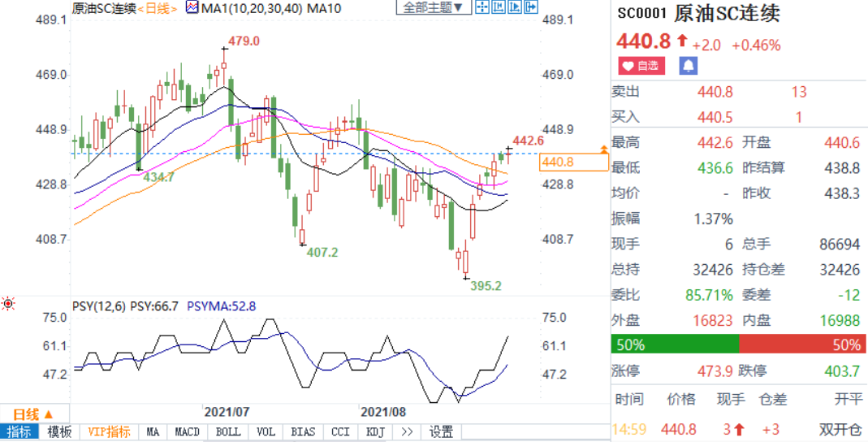Toggle 自选 favorite heart button
This screenshot has width=868, height=442.
pos(640,66)
